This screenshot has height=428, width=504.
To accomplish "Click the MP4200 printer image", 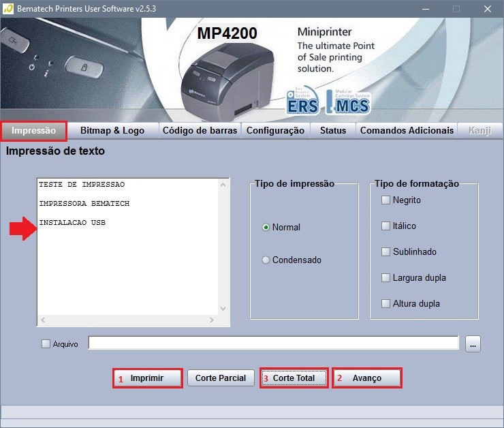I will pyautogui.click(x=218, y=78).
